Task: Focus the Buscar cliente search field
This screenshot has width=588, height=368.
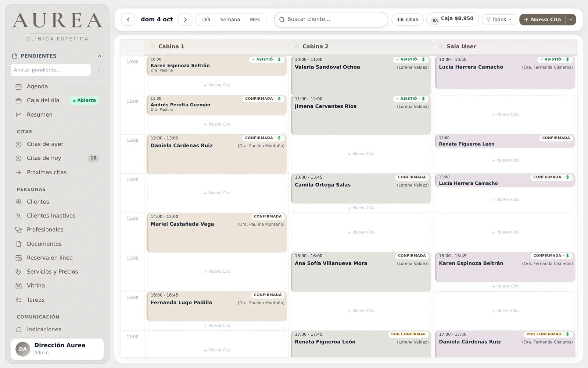Action: coord(331,20)
